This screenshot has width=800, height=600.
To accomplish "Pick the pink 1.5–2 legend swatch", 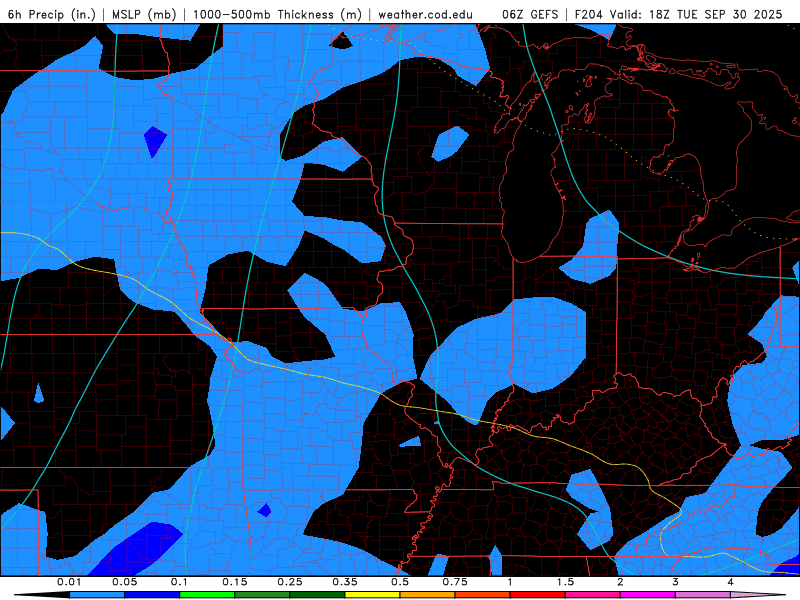I will (x=593, y=595).
